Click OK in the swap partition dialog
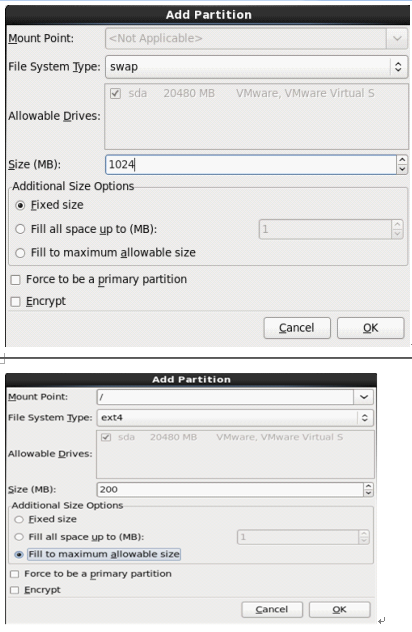Image resolution: width=412 pixels, height=632 pixels. click(x=370, y=328)
